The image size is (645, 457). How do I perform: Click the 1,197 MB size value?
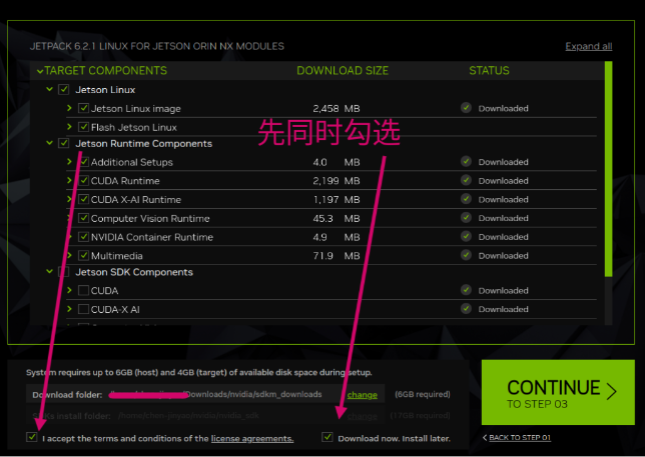336,200
